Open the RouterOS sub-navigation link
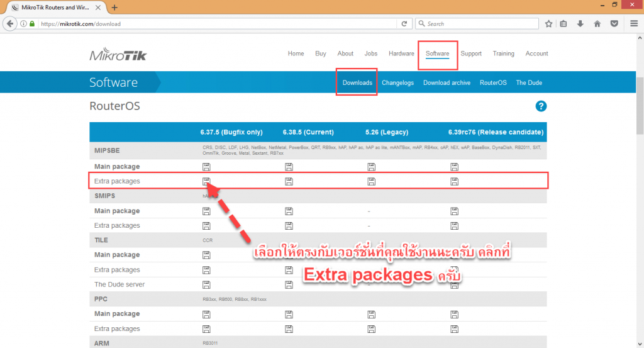This screenshot has width=644, height=348. 493,82
